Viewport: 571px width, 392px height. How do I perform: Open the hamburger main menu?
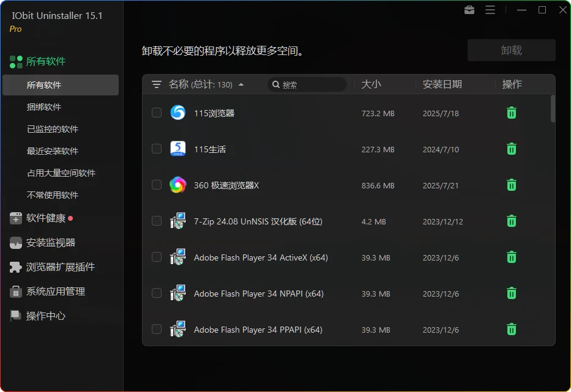(x=490, y=10)
